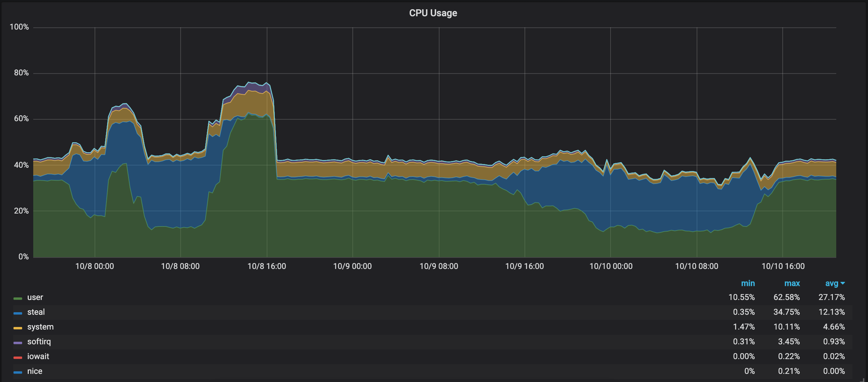Select the nice legend entry
The image size is (868, 382).
point(35,371)
